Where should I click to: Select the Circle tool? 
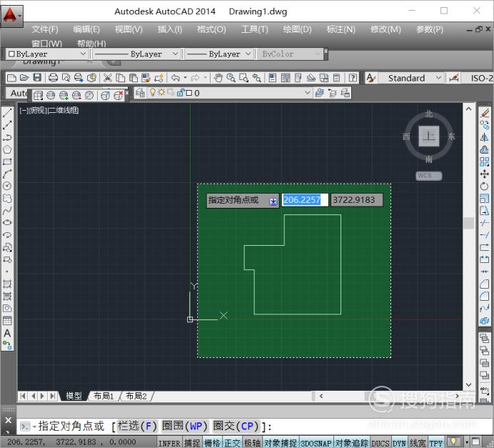click(7, 186)
